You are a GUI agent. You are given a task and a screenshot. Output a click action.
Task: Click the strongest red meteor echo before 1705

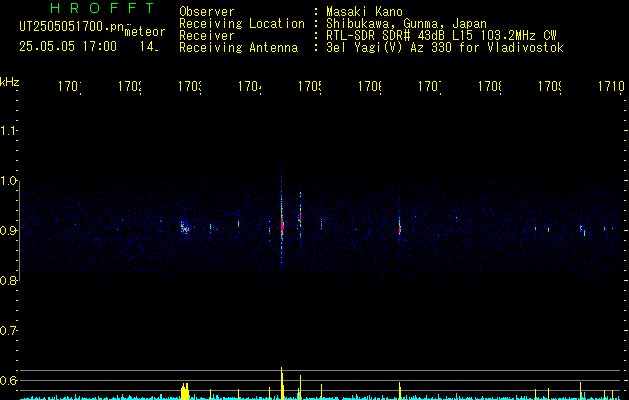coord(282,227)
